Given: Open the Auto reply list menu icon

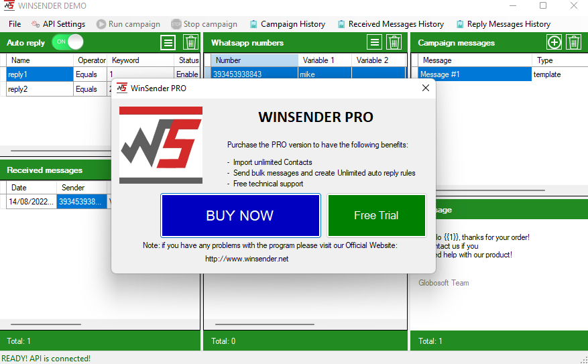Looking at the screenshot, I should tap(168, 42).
